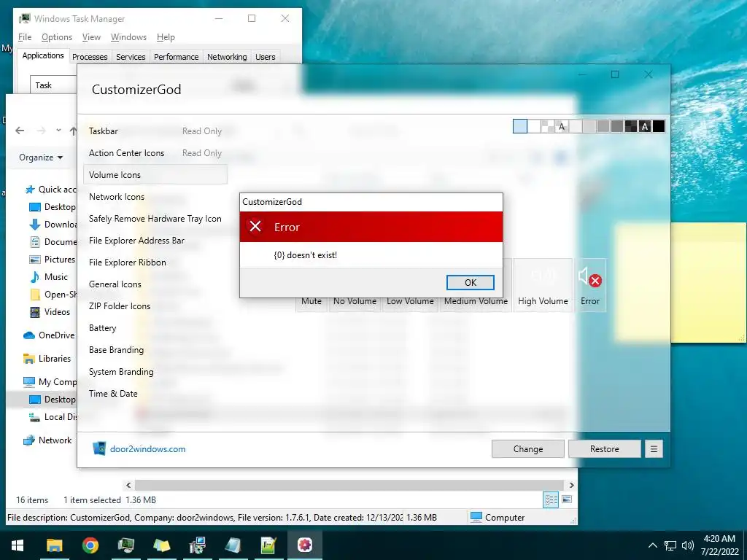Switch to Processes tab in Task Manager

pos(90,57)
